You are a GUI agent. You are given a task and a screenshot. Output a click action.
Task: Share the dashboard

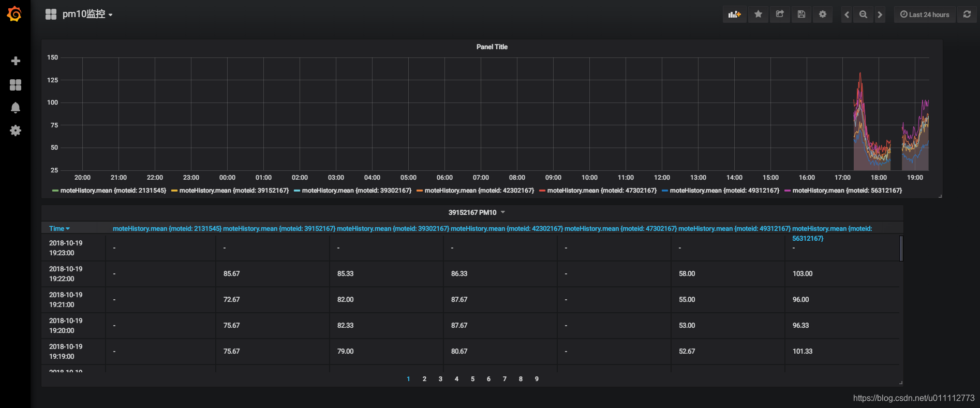[780, 14]
